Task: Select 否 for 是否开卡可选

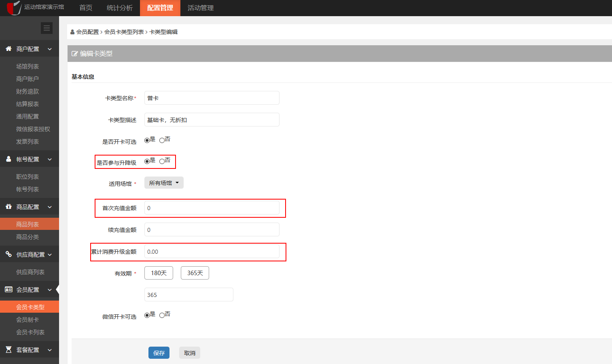Action: click(162, 140)
